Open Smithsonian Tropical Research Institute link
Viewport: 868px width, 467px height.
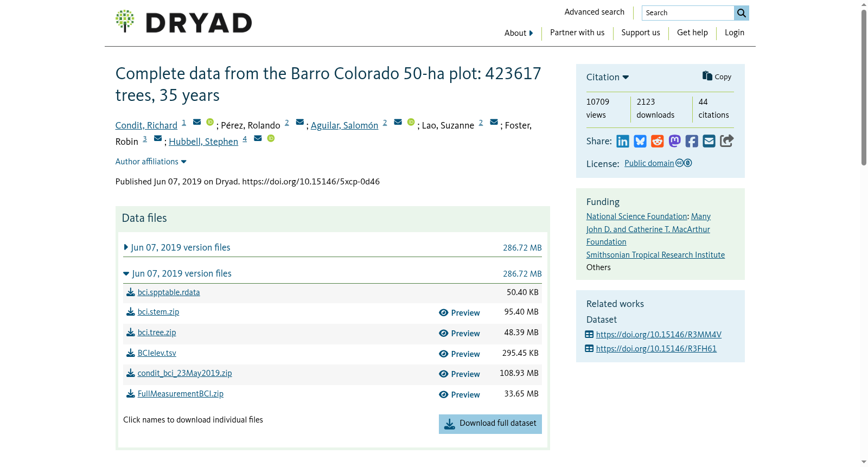click(655, 255)
